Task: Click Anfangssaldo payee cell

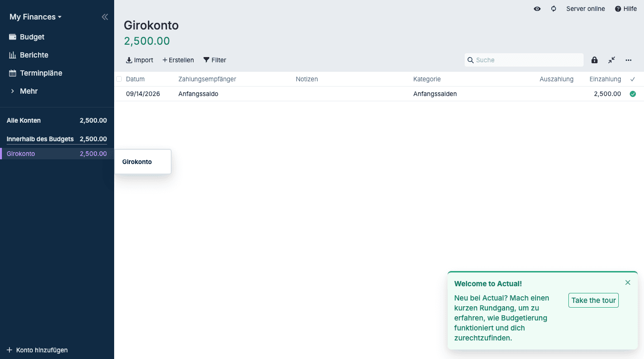Action: [x=234, y=94]
